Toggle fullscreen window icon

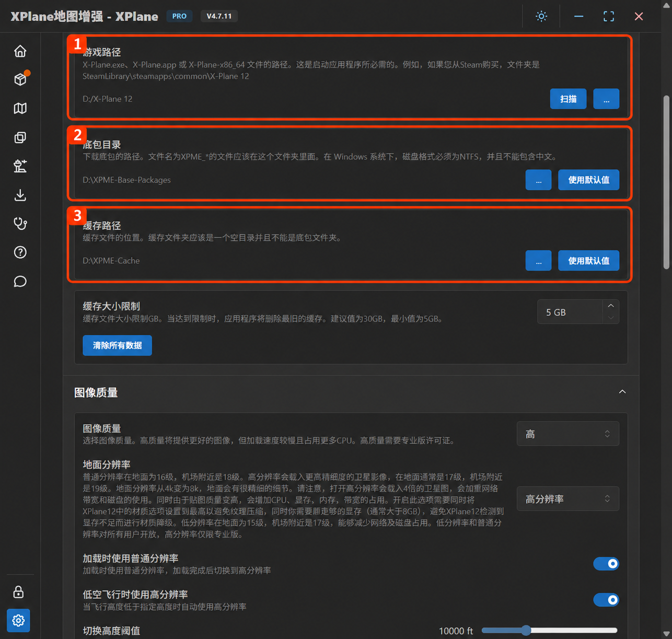coord(609,16)
